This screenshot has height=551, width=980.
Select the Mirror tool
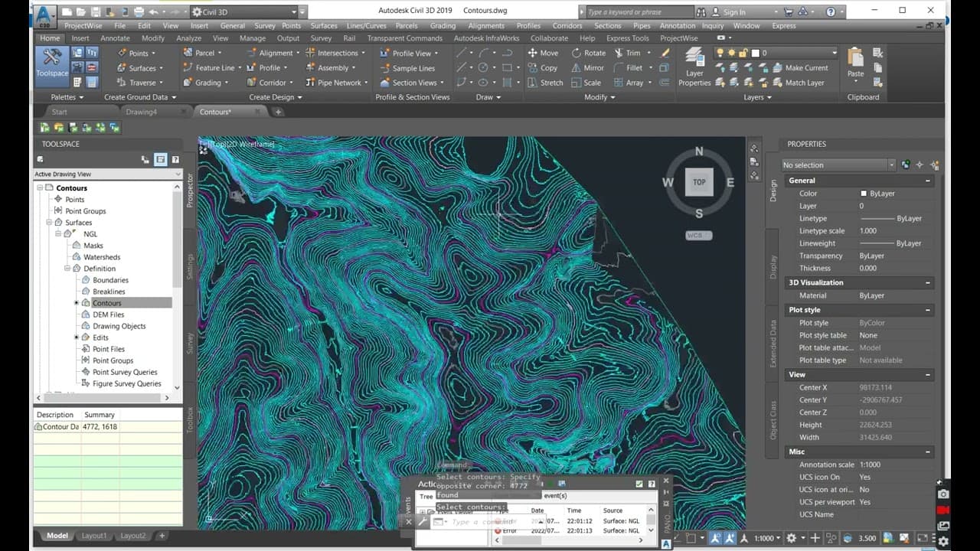(588, 67)
